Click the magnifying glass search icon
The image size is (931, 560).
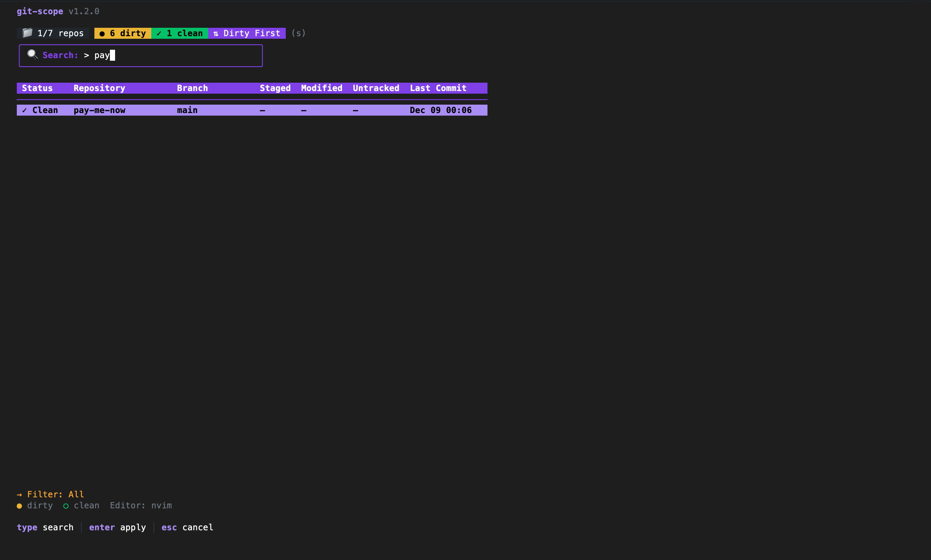point(32,55)
